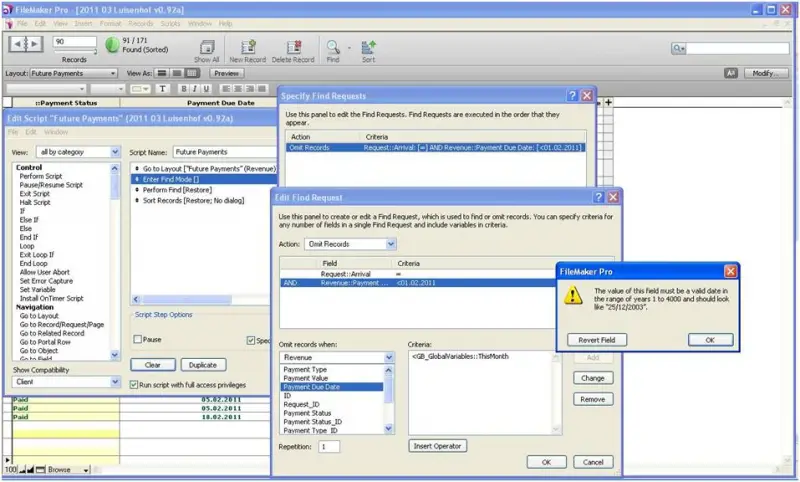Click the green found-set pie icon
This screenshot has width=800, height=482.
[112, 45]
